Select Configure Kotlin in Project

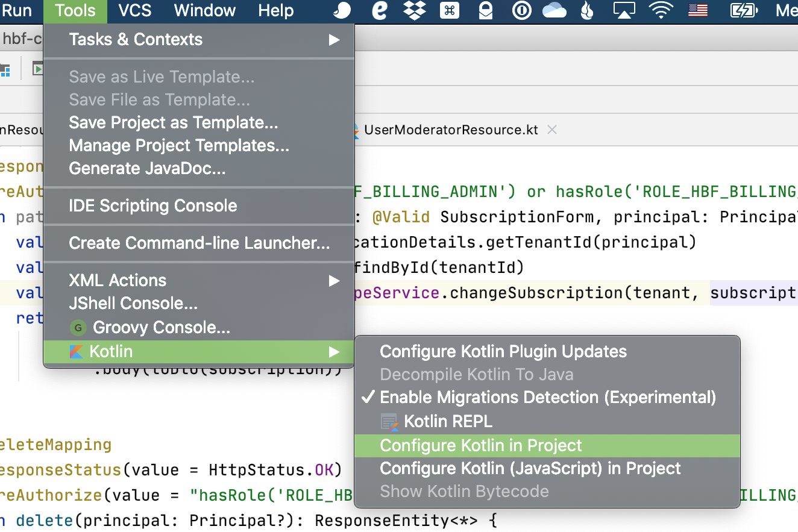(x=547, y=446)
